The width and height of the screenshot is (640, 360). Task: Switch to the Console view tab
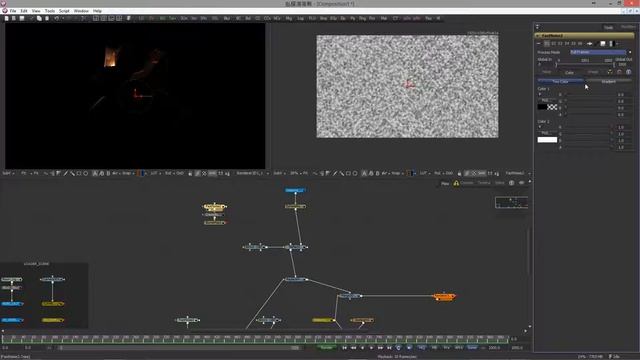(467, 183)
